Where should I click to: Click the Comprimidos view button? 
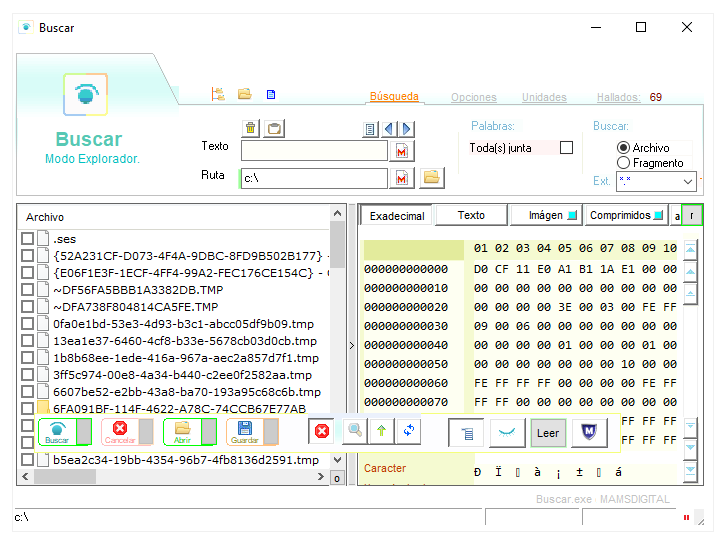pyautogui.click(x=626, y=215)
